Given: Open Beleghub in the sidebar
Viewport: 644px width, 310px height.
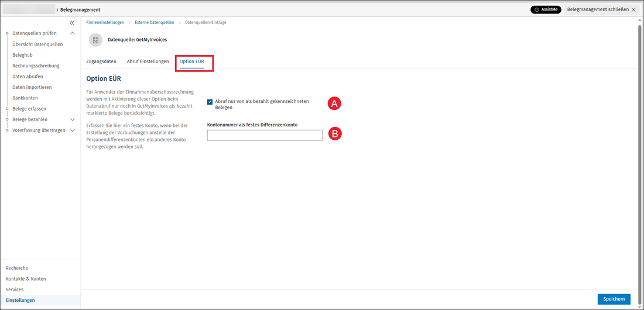Looking at the screenshot, I should [x=23, y=55].
